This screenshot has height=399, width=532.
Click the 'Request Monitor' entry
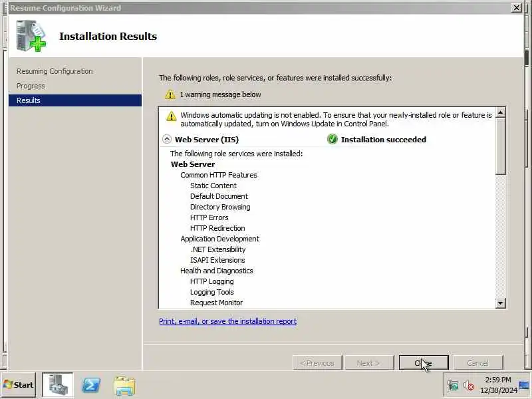(x=217, y=303)
